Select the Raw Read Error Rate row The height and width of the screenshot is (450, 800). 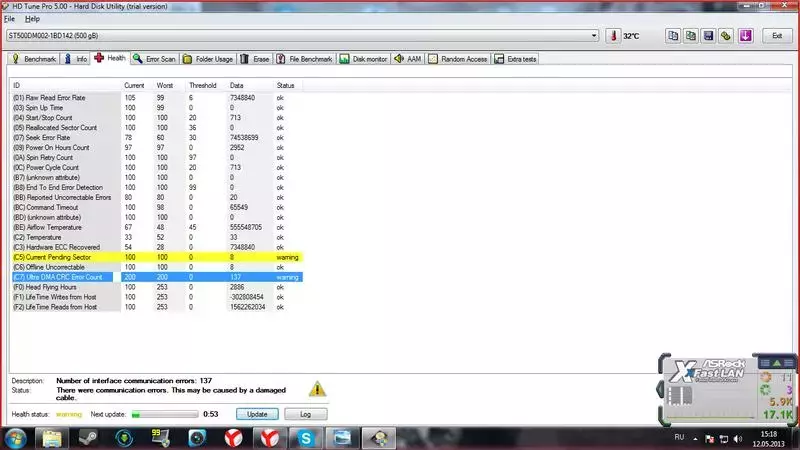[157, 98]
